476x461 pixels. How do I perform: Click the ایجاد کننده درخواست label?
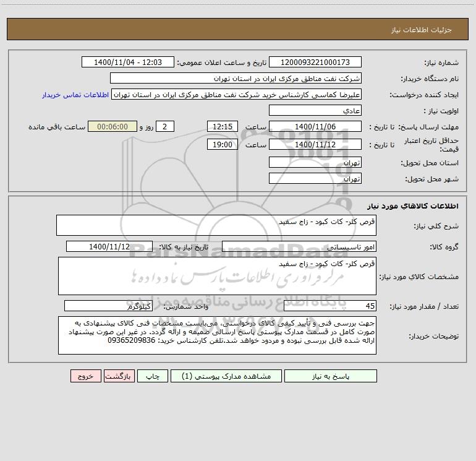424,95
